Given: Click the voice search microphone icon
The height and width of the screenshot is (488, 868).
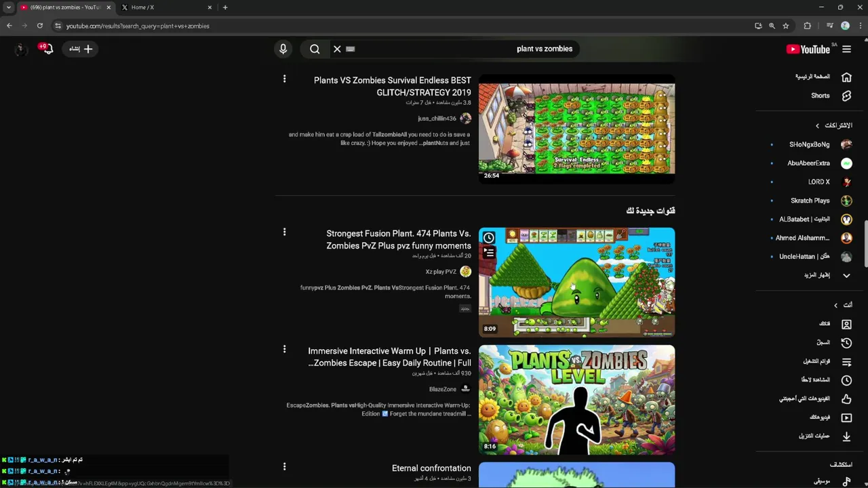Looking at the screenshot, I should coord(283,49).
